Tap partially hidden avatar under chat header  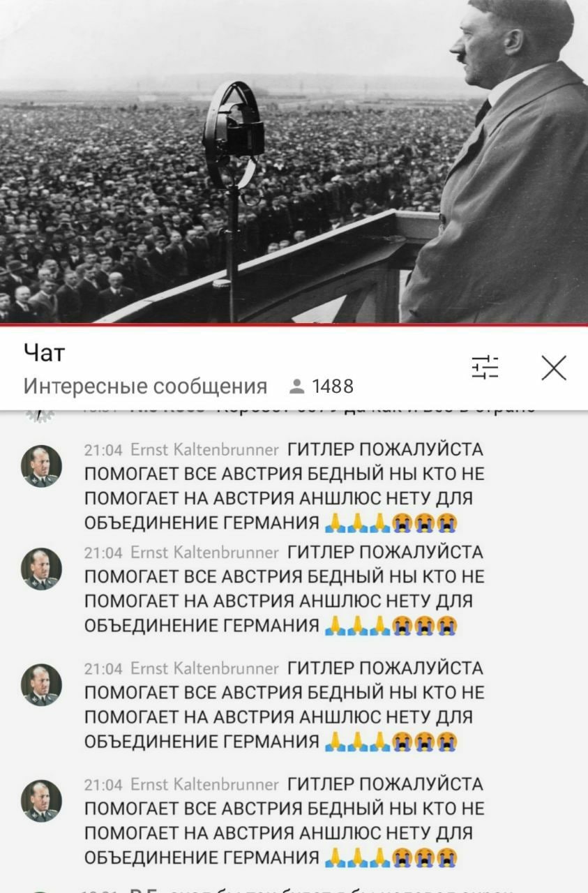(40, 415)
